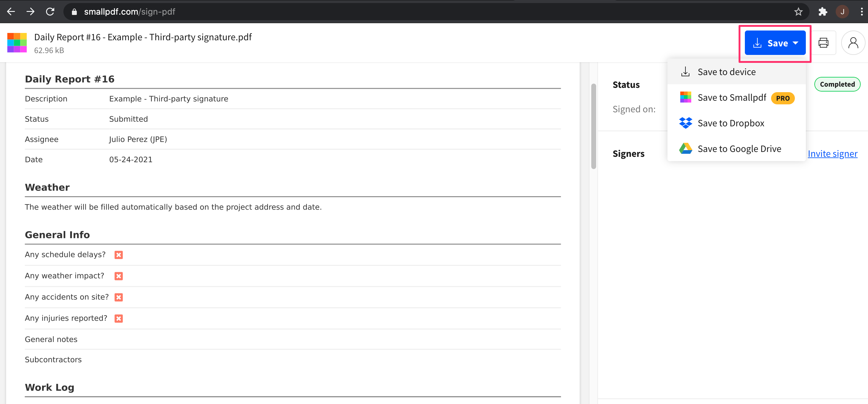Click forward navigation arrow in browser
Screen dimensions: 868x404
click(31, 12)
